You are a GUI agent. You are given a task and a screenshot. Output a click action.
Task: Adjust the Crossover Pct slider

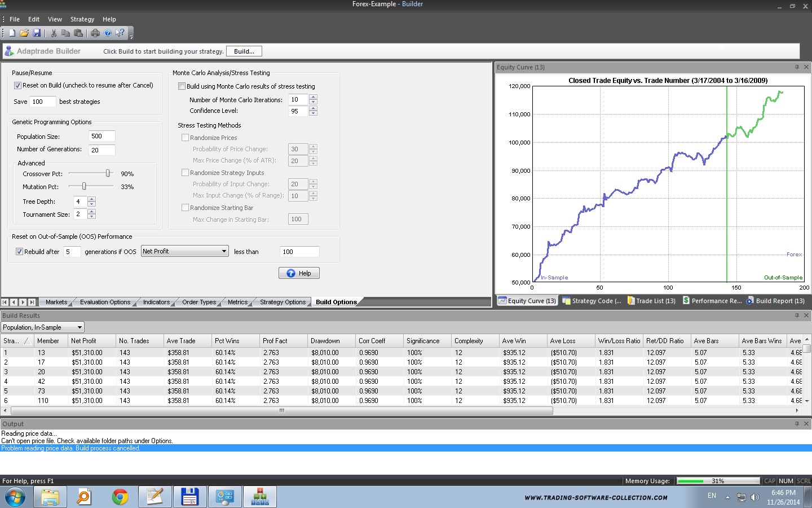pyautogui.click(x=108, y=174)
